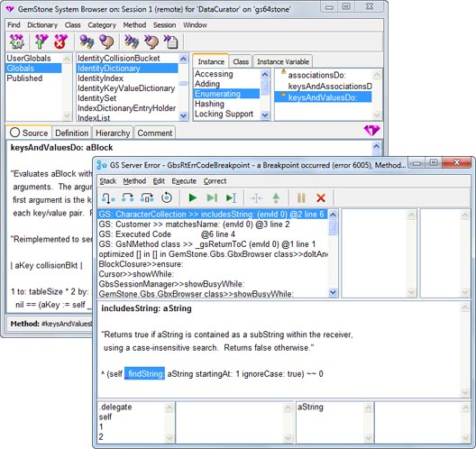Viewport: 476px width, 449px height.
Task: Open the Method menu in System Browser
Action: point(134,25)
